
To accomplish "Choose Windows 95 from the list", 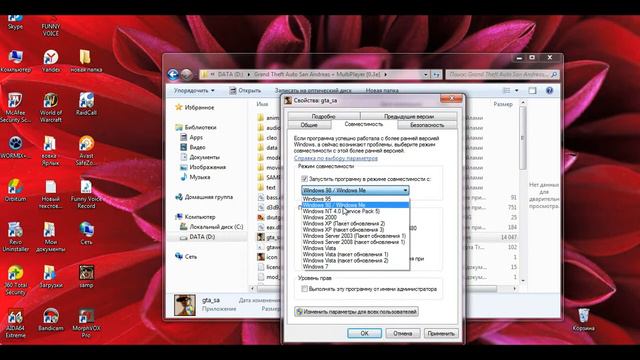I will point(355,199).
